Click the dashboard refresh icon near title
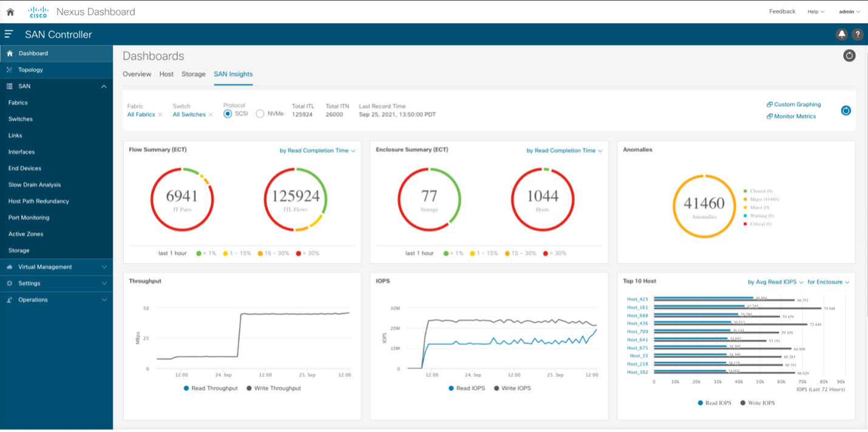 [x=849, y=56]
